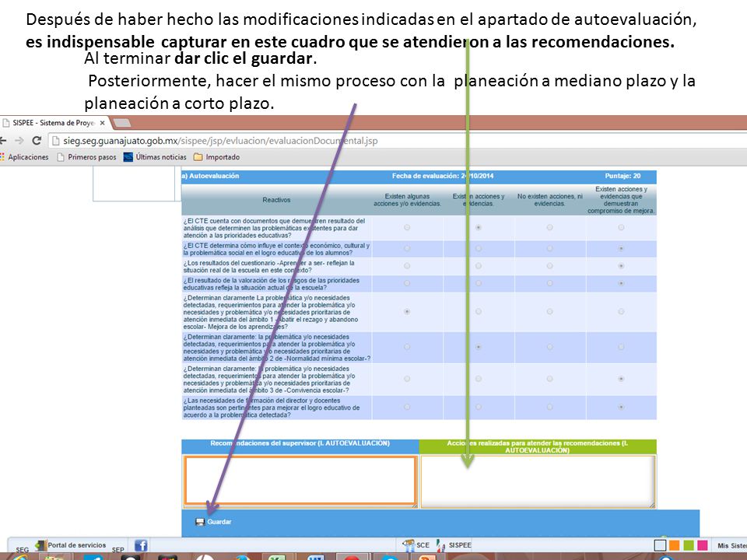Screen dimensions: 747x560
Task: Open the Importado bookmarks folder
Action: coord(217,157)
